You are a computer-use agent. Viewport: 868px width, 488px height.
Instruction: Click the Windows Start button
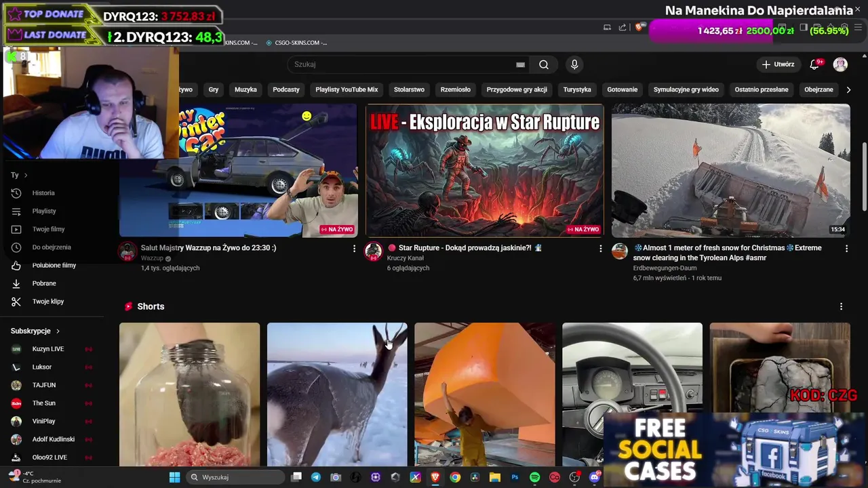pos(174,477)
